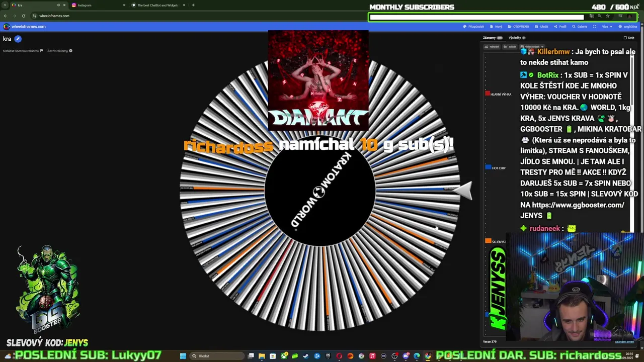Switch to the Instagram browser tab

[x=98, y=5]
